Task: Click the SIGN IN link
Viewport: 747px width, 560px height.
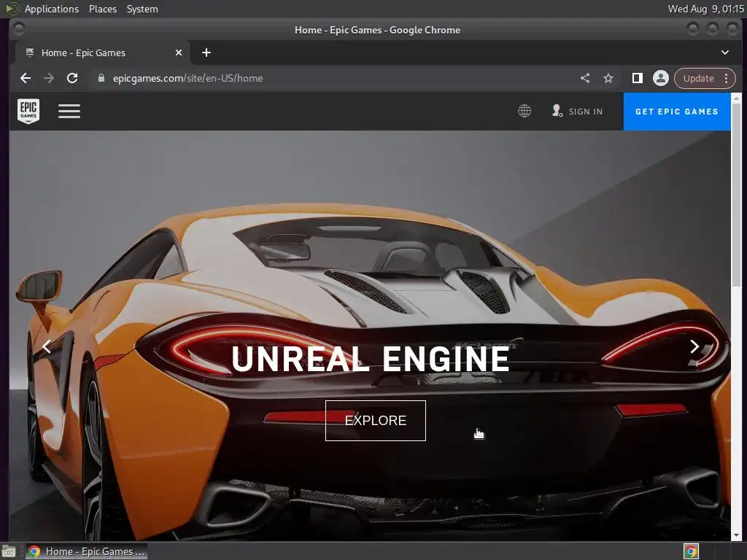Action: click(586, 112)
